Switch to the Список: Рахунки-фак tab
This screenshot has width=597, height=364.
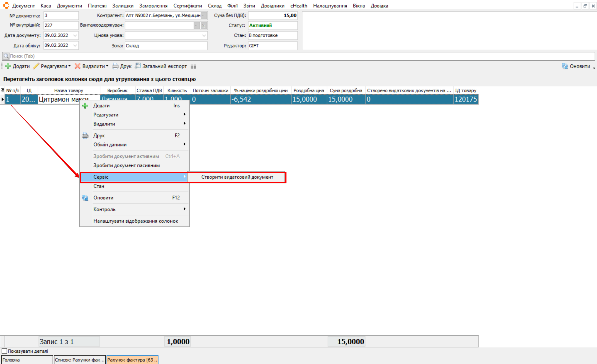coord(80,360)
